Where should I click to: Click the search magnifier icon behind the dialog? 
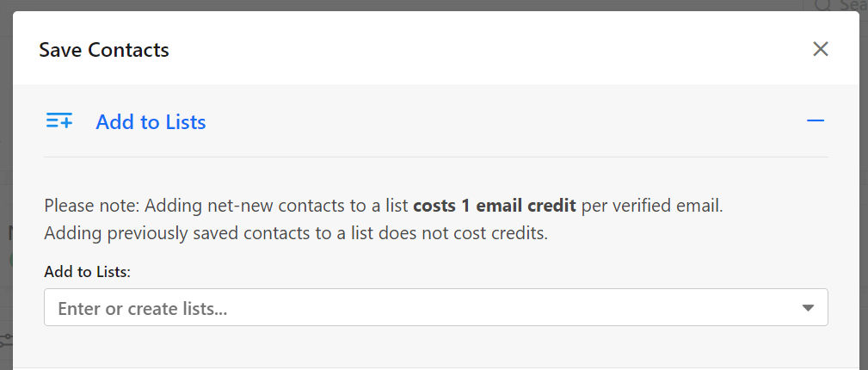coord(824,5)
